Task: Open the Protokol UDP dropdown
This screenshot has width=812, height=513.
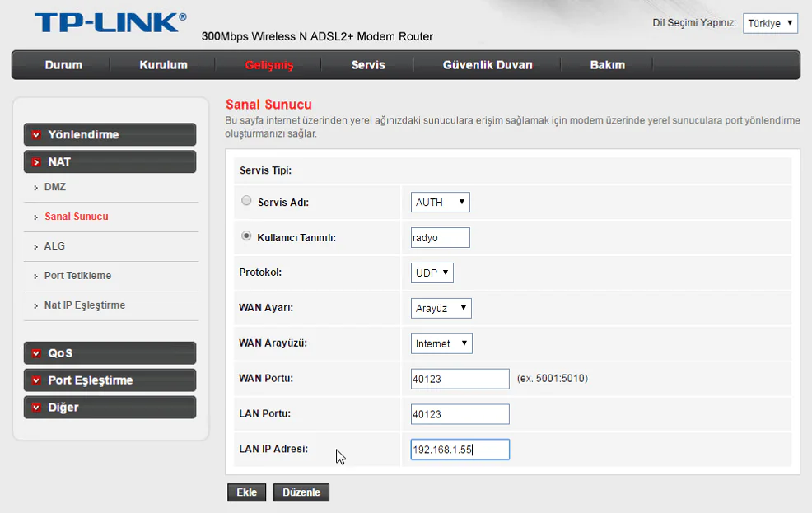Action: pos(432,273)
